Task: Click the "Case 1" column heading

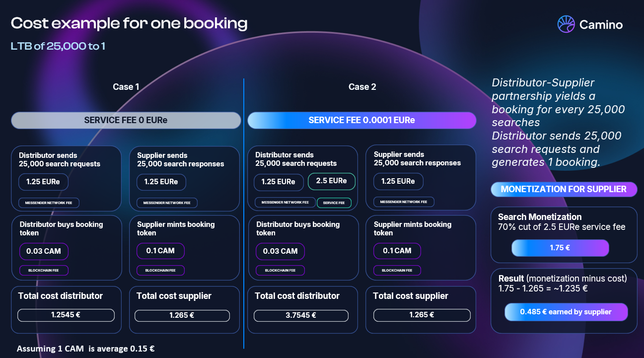Action: [126, 87]
